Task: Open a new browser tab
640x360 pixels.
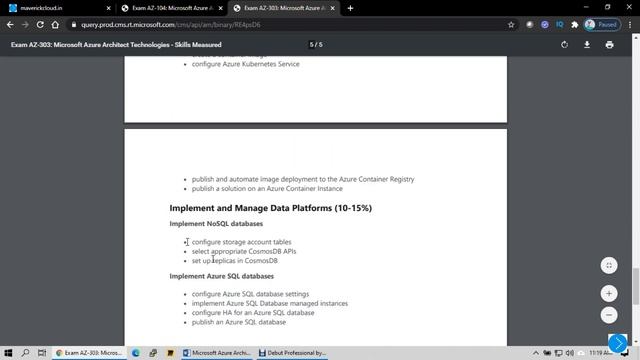Action: tap(350, 8)
